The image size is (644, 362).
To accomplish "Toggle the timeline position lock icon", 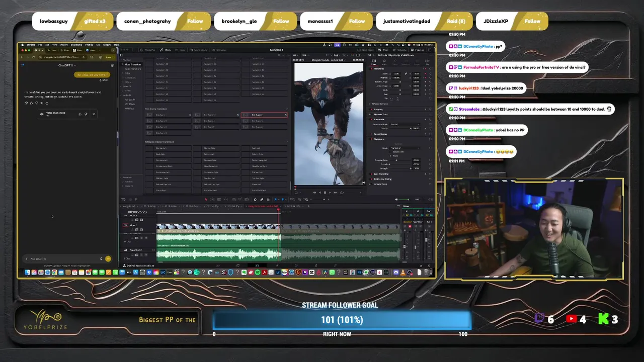I will 268,199.
